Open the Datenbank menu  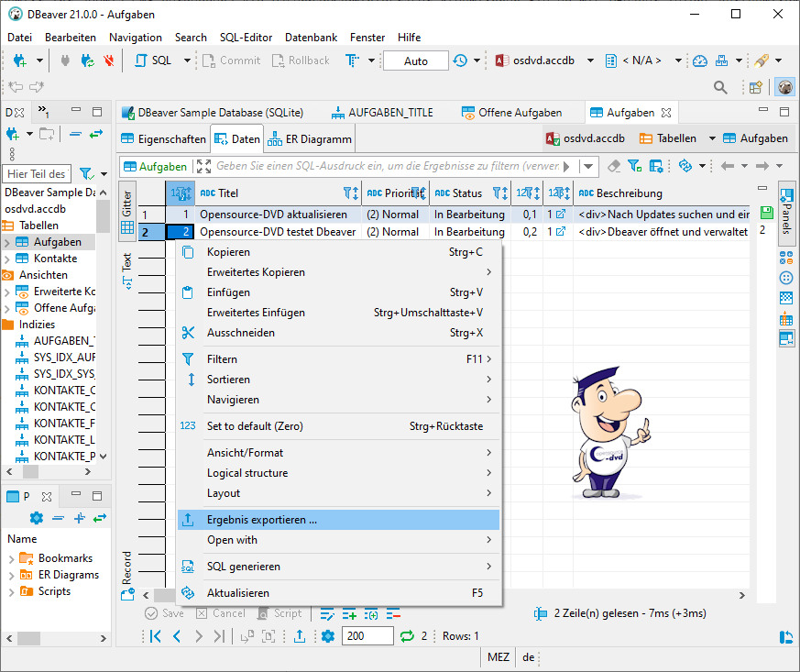point(311,38)
